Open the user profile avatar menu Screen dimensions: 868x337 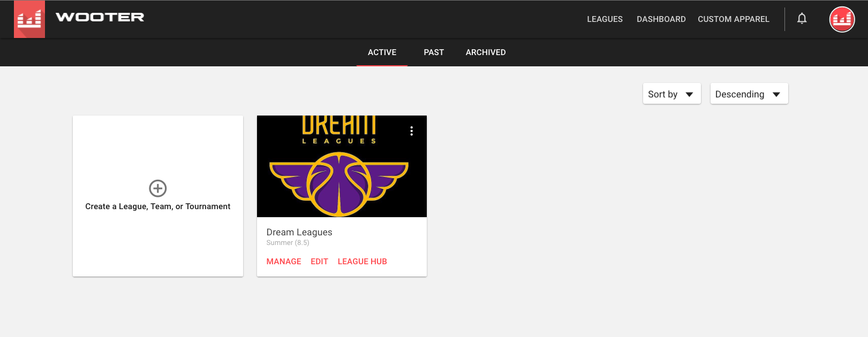[x=842, y=19]
